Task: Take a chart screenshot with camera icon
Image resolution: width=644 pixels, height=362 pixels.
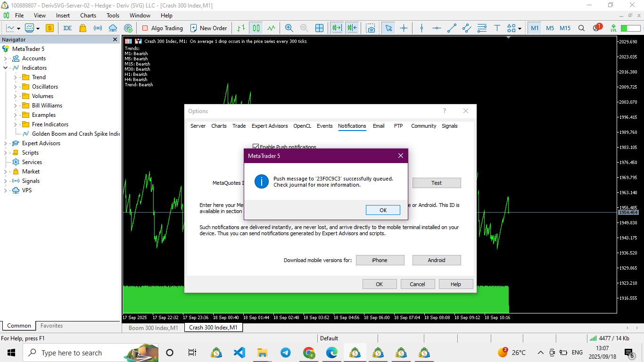Action: pyautogui.click(x=371, y=28)
